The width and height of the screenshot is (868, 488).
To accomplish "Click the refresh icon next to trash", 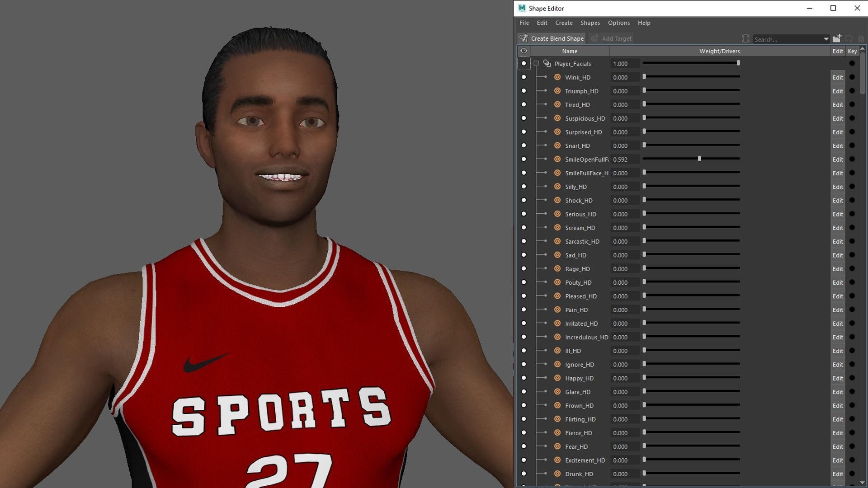I will (849, 39).
